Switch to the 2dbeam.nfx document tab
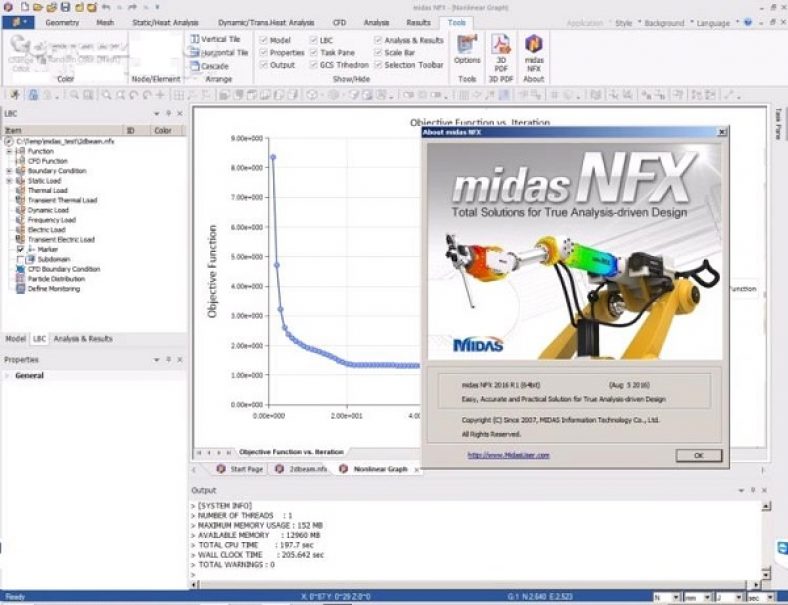 (x=302, y=469)
